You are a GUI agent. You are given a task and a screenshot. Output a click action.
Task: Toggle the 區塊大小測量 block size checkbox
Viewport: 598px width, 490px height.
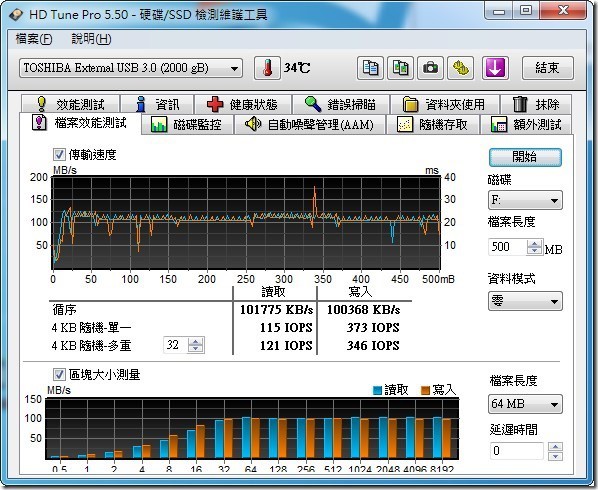[x=59, y=374]
